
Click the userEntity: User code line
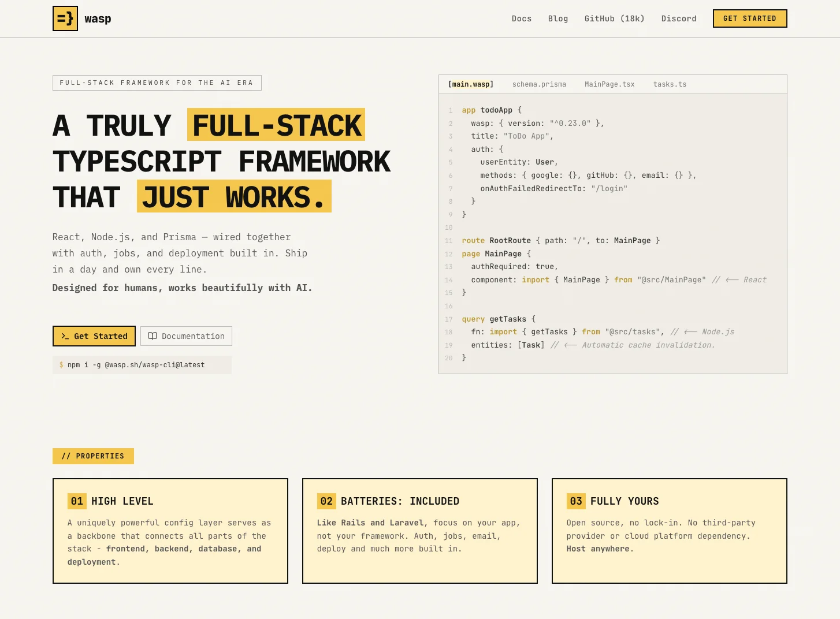519,162
